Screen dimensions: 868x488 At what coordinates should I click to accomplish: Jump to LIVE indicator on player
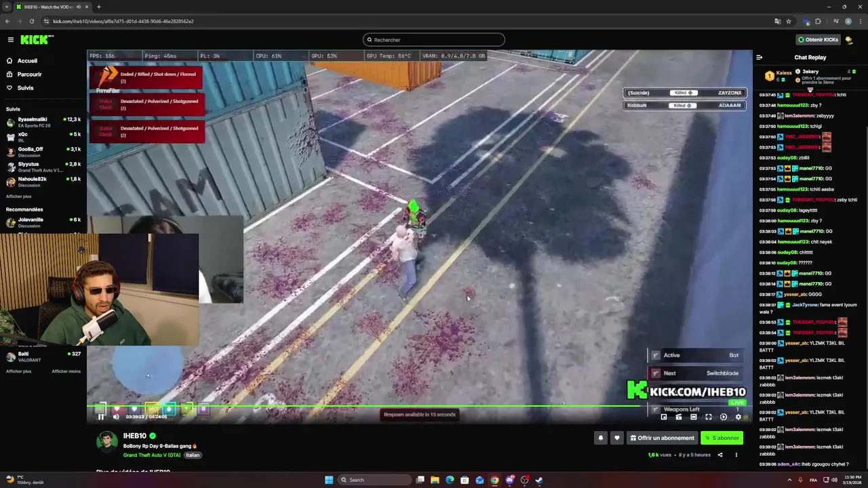737,403
